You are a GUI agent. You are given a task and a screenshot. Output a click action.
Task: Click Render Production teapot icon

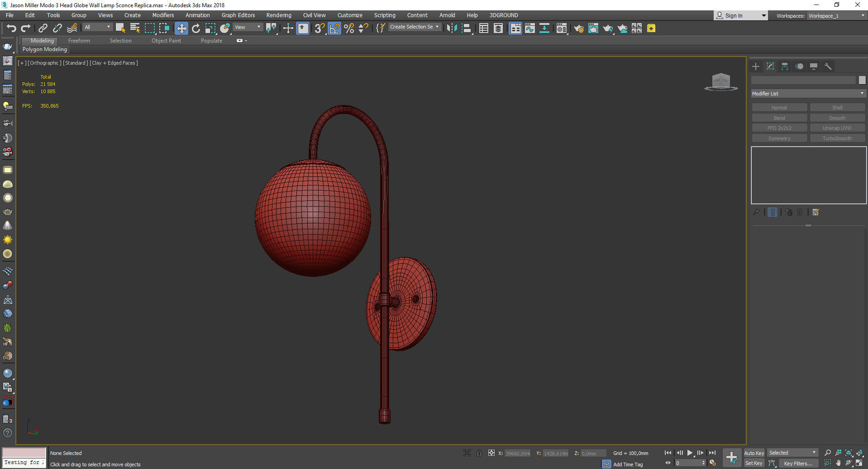[608, 28]
